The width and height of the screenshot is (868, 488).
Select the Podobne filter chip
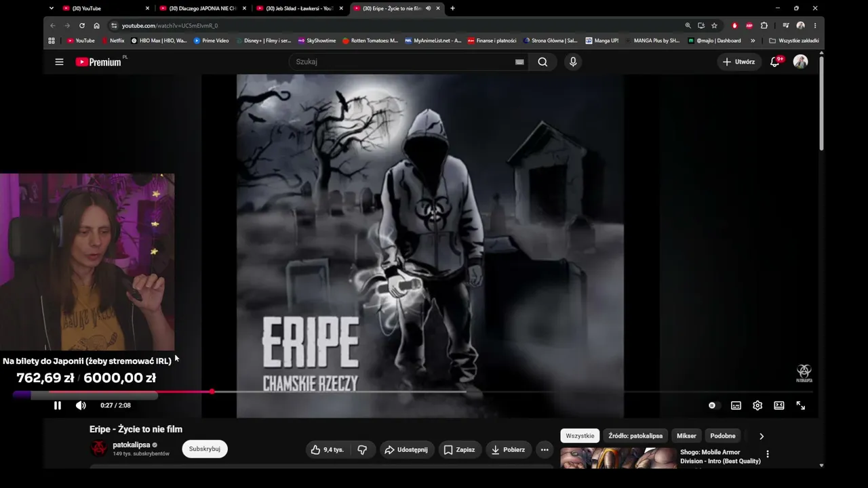click(723, 436)
